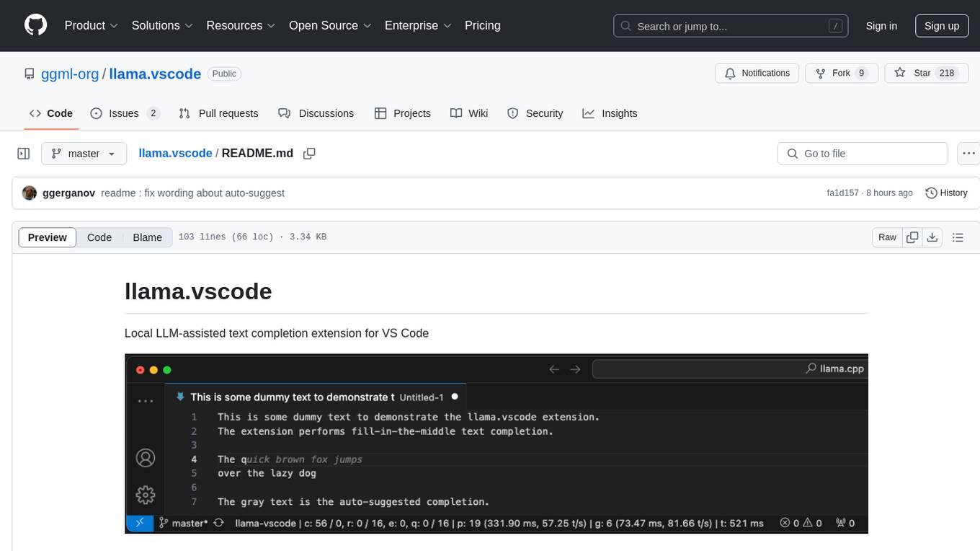Switch to the Discussions tab

click(x=316, y=113)
